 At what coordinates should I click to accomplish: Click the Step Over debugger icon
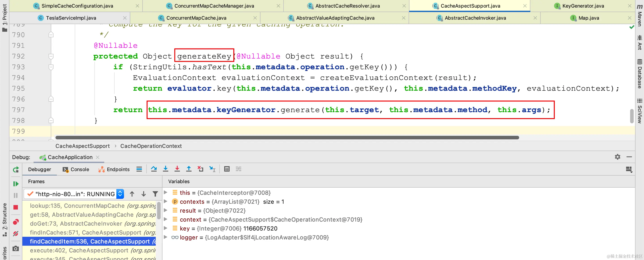coord(154,169)
